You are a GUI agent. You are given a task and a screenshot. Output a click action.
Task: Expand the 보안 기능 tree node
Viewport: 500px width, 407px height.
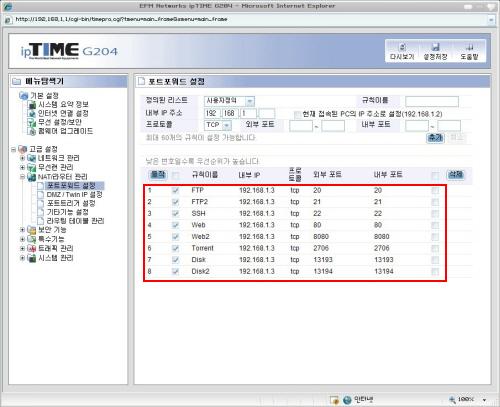[22, 230]
